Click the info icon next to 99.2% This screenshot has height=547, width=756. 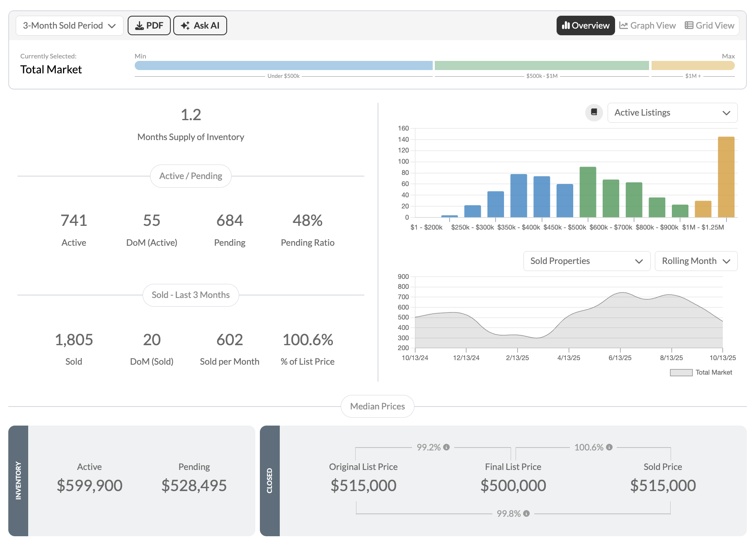pos(446,447)
